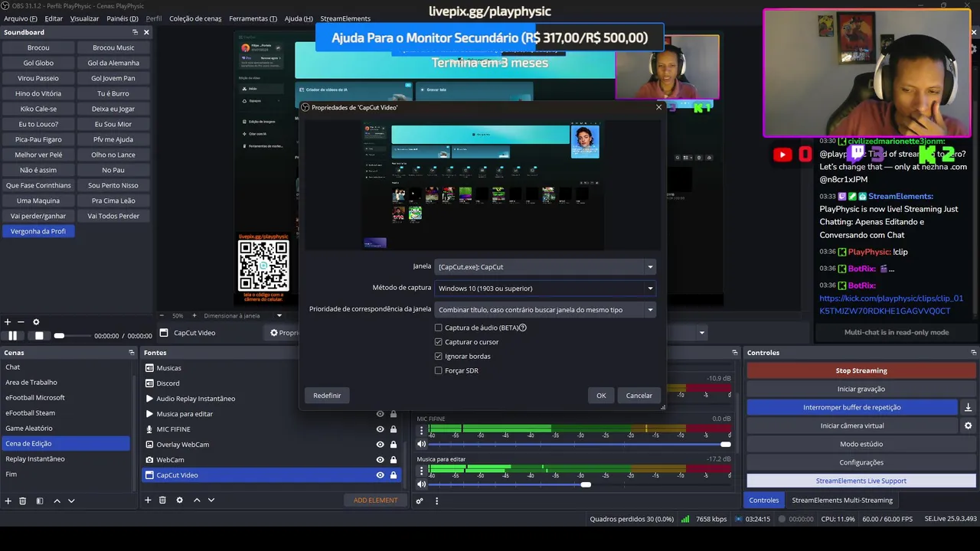This screenshot has height=551, width=980.
Task: Move source up with Fontes up arrow
Action: pyautogui.click(x=197, y=500)
